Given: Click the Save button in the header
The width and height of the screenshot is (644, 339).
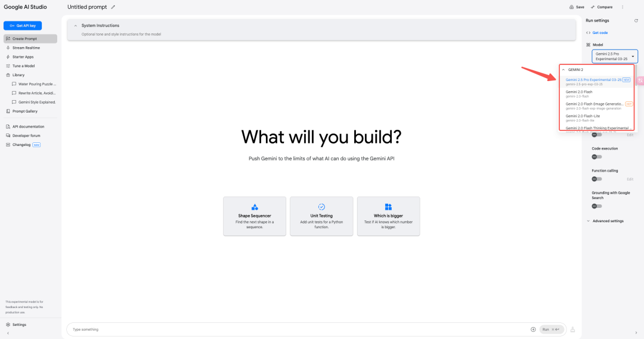Looking at the screenshot, I should 577,7.
